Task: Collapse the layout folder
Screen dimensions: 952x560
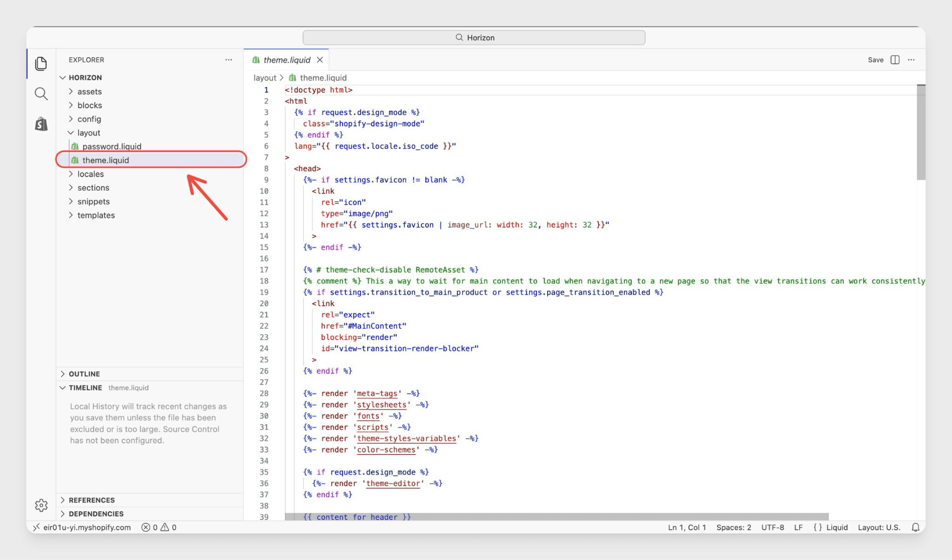Action: click(x=71, y=133)
